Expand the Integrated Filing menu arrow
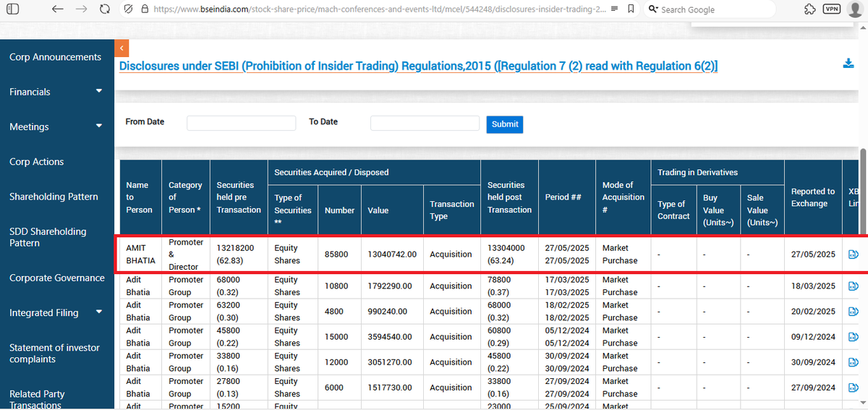The image size is (868, 410). 99,312
